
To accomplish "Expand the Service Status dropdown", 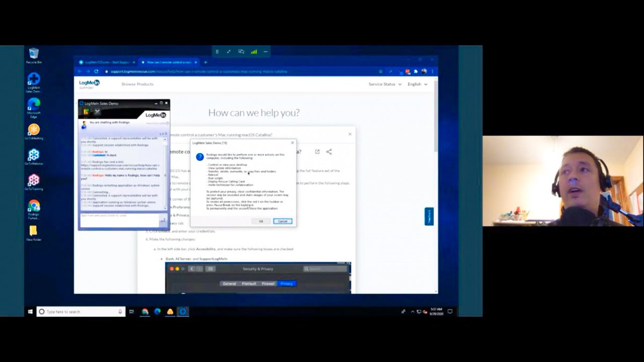I will pyautogui.click(x=385, y=84).
